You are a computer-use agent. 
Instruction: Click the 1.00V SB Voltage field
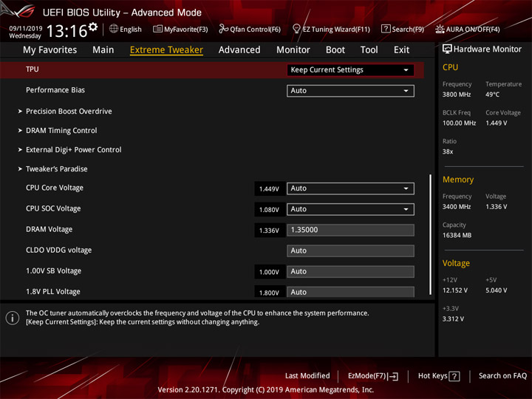[350, 271]
